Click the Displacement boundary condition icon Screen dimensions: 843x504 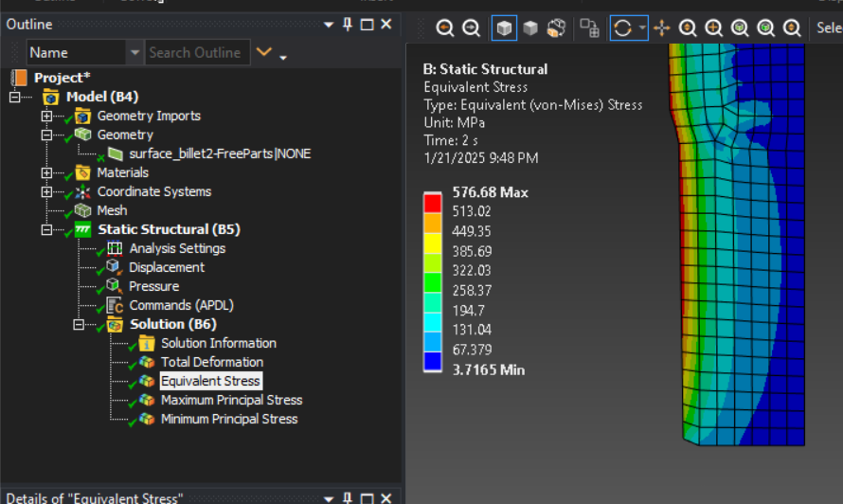(x=115, y=267)
